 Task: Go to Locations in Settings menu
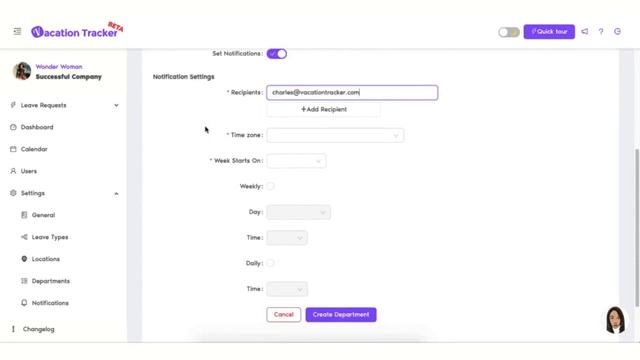coord(45,259)
